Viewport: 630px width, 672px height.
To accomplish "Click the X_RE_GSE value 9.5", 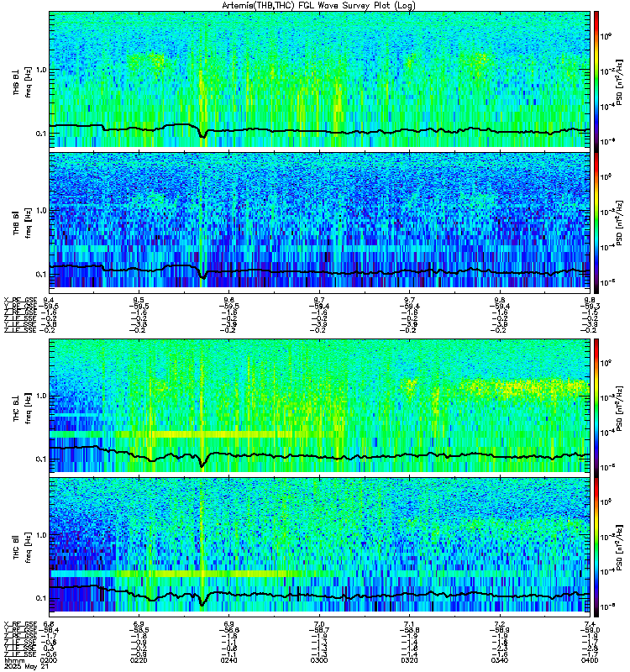I will click(139, 300).
